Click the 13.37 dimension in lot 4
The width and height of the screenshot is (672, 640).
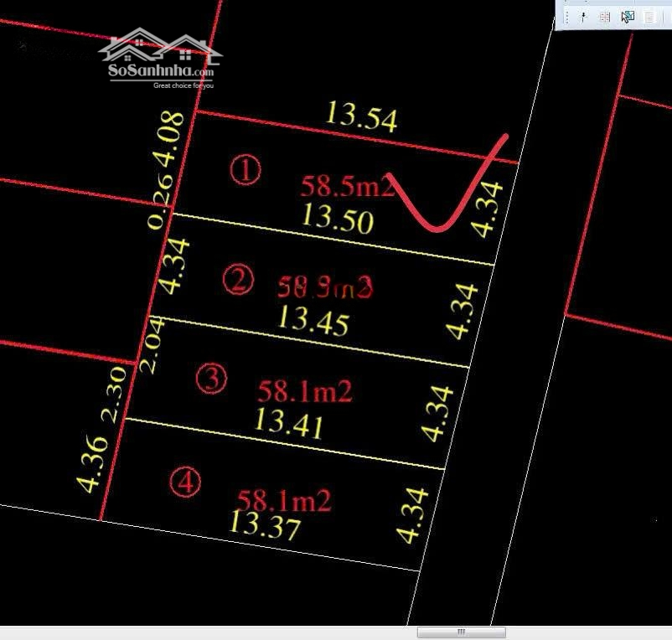point(265,527)
